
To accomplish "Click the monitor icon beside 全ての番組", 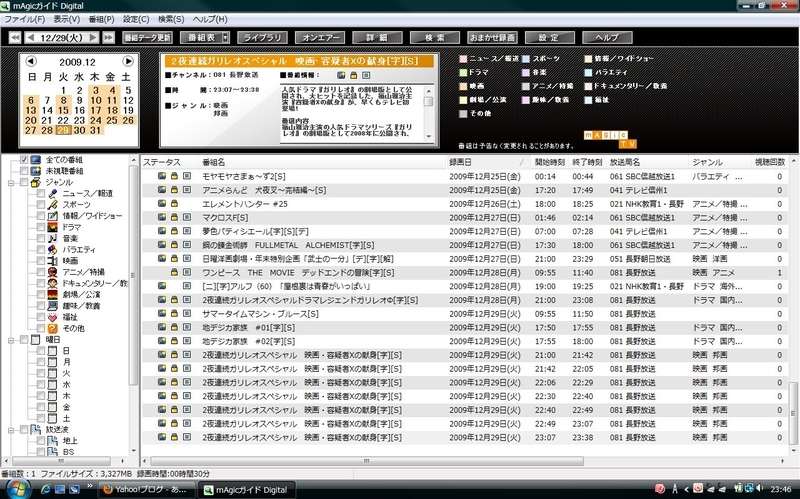I will (x=36, y=160).
